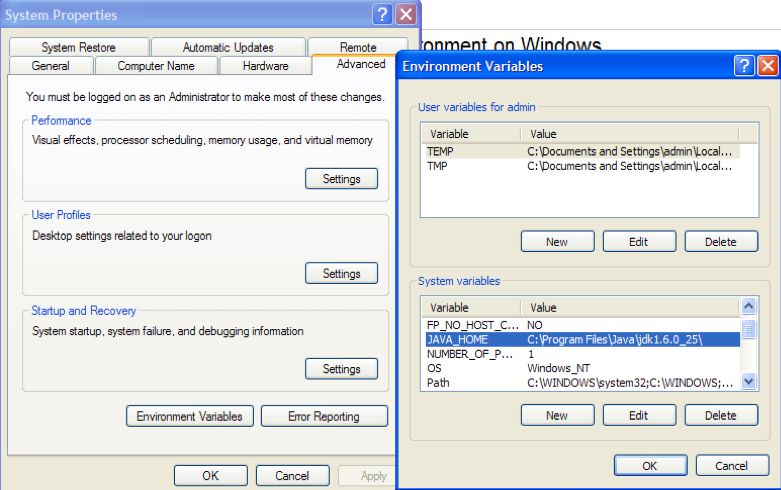Click the help icon in Environment Variables title bar
Viewport: 781px width, 490px height.
click(x=744, y=66)
